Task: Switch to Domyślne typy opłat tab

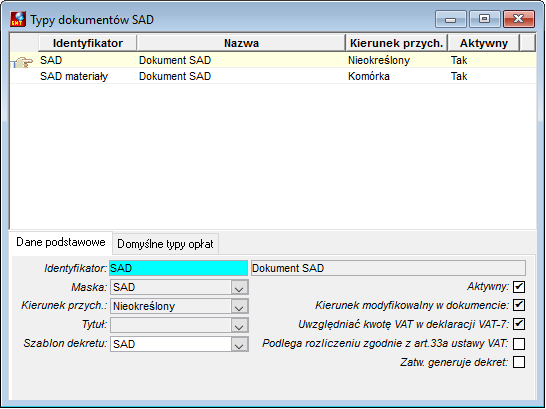Action: (x=165, y=244)
